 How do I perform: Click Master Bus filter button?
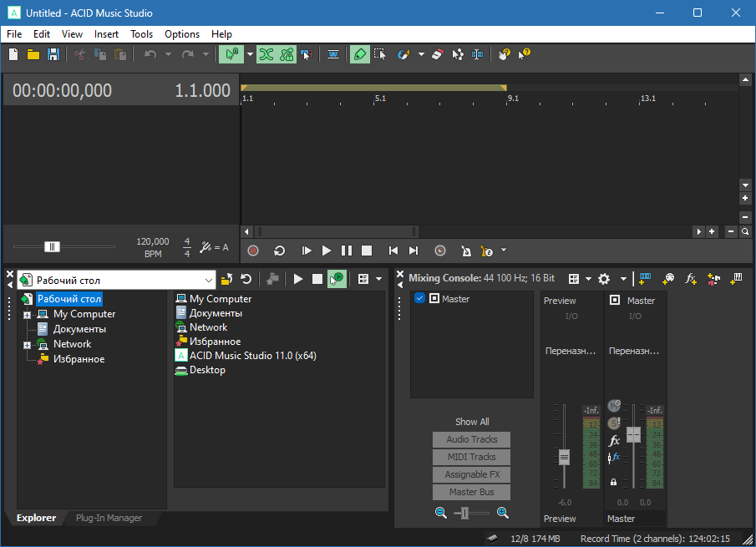point(471,492)
